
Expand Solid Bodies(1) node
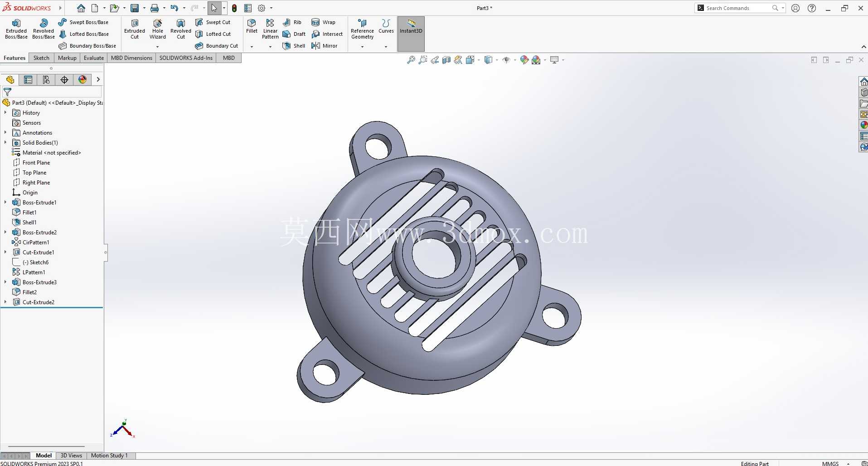[5, 143]
